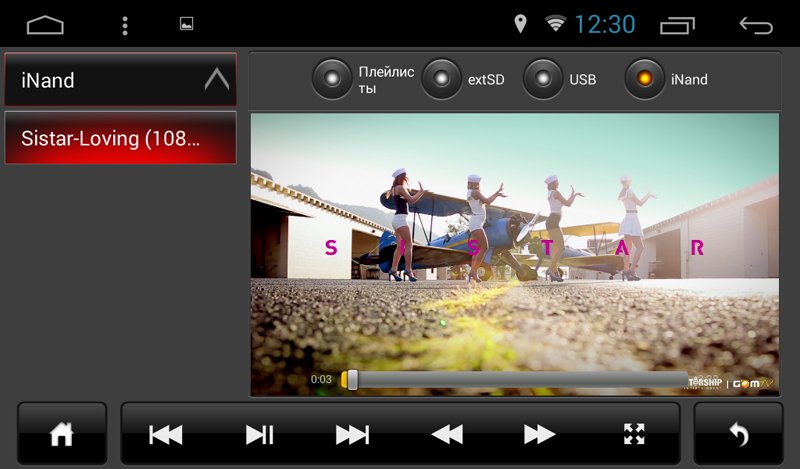Tap the 12:30 clock display

pos(605,24)
